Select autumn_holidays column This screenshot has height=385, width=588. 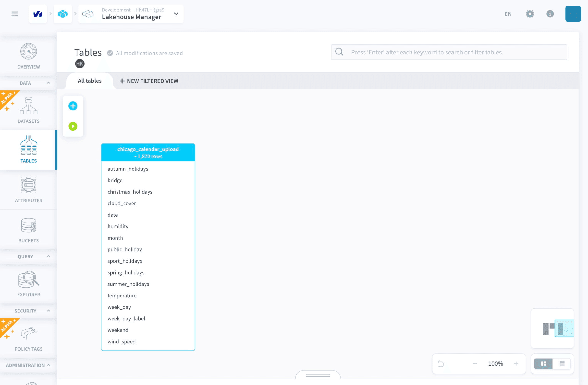(148, 169)
